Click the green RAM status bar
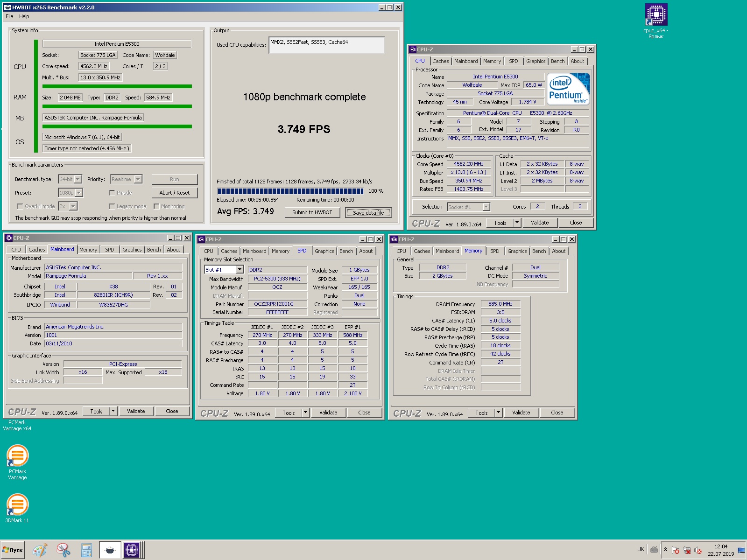The width and height of the screenshot is (747, 560). 117,106
